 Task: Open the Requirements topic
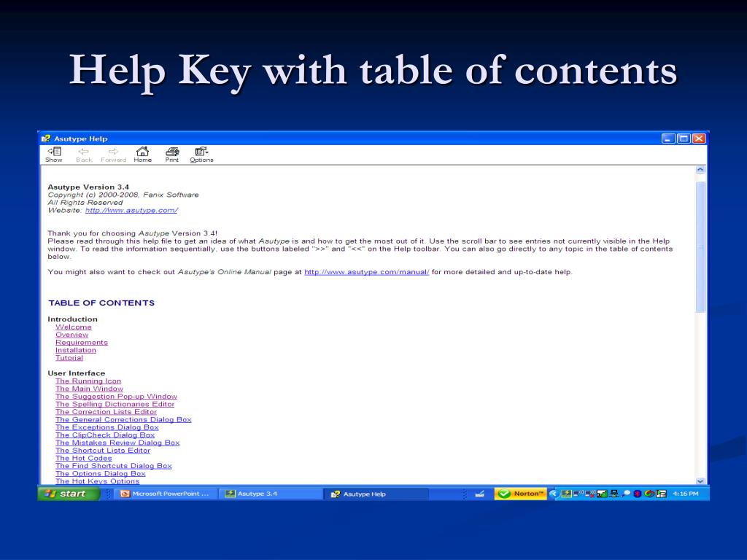(x=82, y=343)
